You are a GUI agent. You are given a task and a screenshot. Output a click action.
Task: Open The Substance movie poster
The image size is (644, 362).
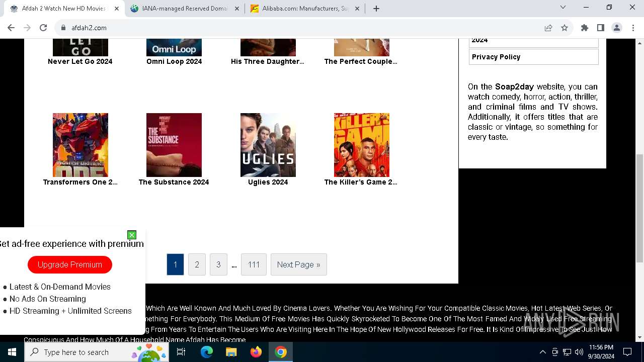(174, 145)
